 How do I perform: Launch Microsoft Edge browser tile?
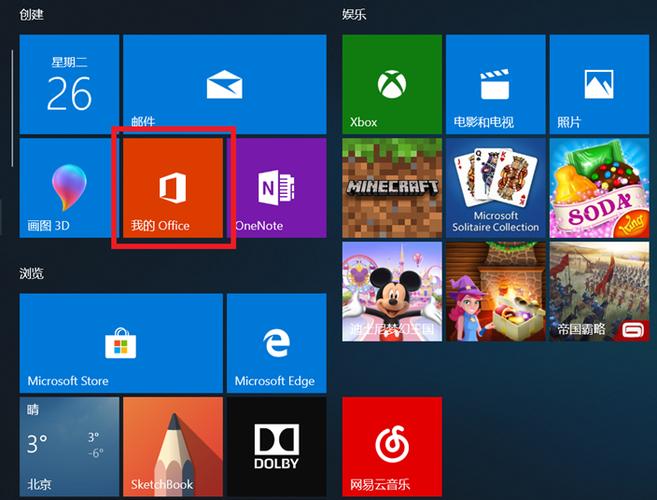pyautogui.click(x=276, y=343)
